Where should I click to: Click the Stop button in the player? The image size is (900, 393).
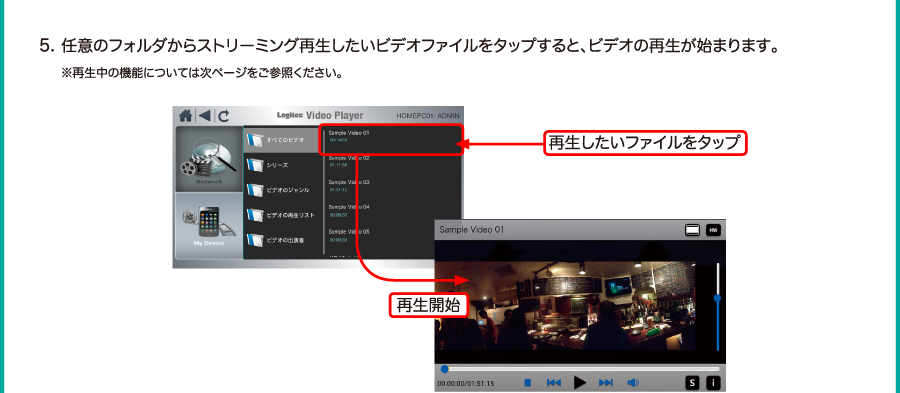(x=527, y=383)
